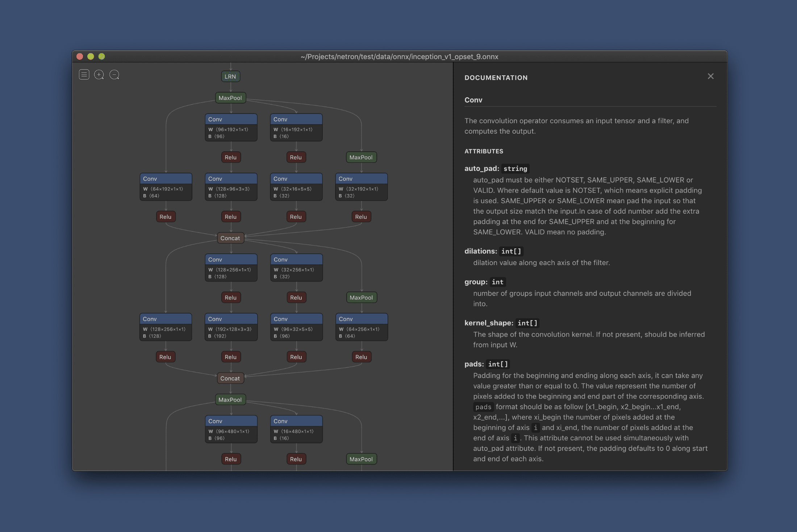Select Relu node under Conv 32×256×1×1

[296, 297]
